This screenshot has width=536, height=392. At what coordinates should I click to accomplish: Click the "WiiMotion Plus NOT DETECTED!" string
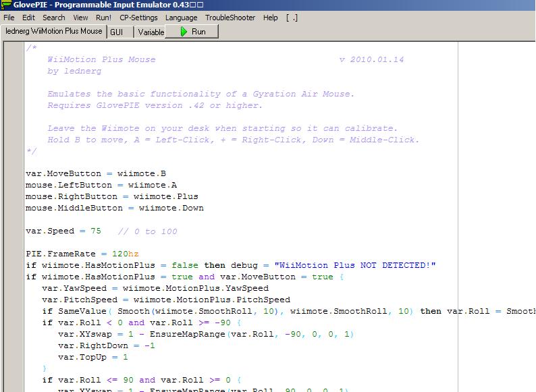click(x=350, y=266)
